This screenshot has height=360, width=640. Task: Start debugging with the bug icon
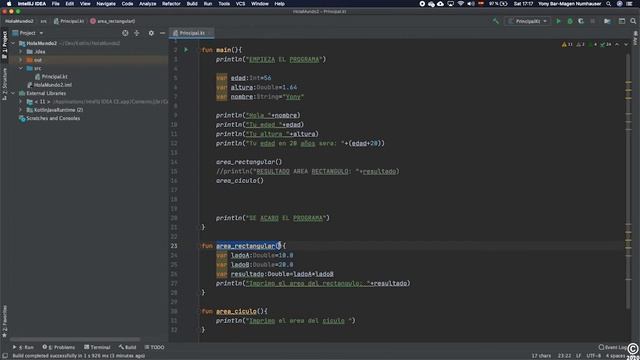coord(570,21)
